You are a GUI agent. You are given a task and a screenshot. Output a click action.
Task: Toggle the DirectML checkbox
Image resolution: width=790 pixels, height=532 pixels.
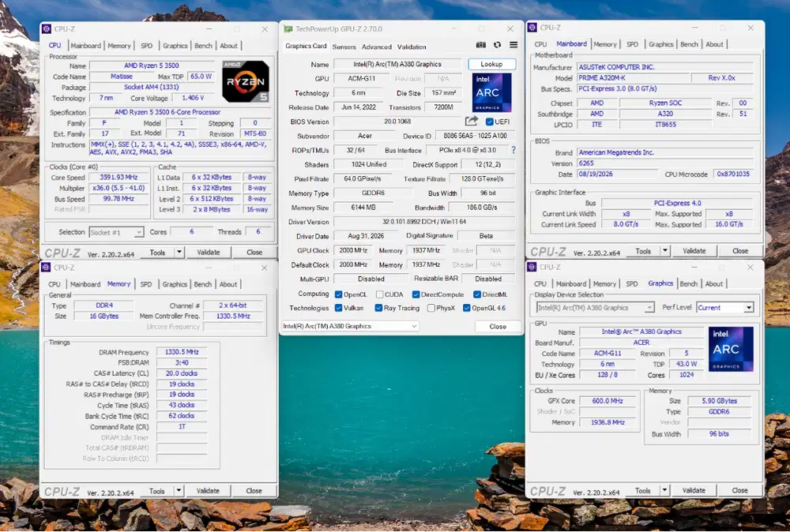click(476, 294)
